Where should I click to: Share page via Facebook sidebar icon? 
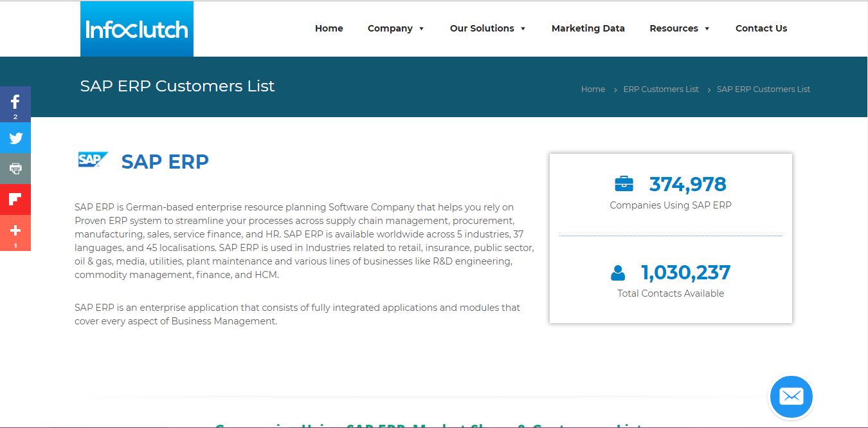pos(15,104)
